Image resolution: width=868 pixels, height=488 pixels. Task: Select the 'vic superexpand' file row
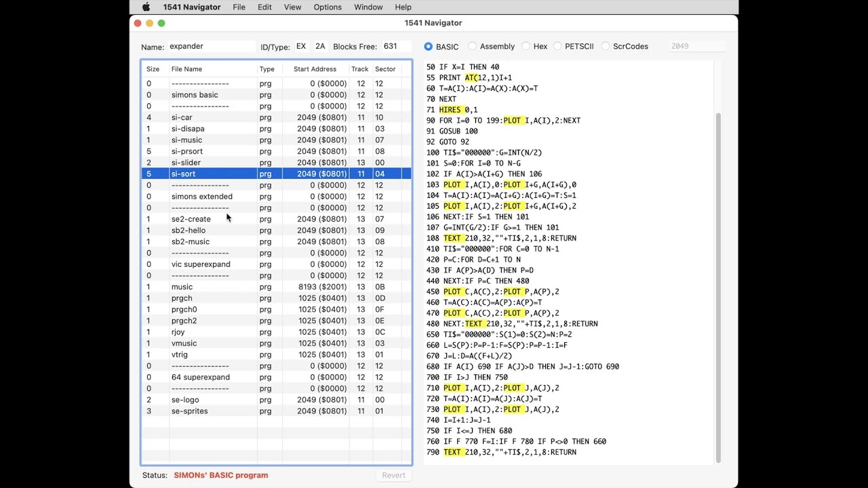point(276,264)
